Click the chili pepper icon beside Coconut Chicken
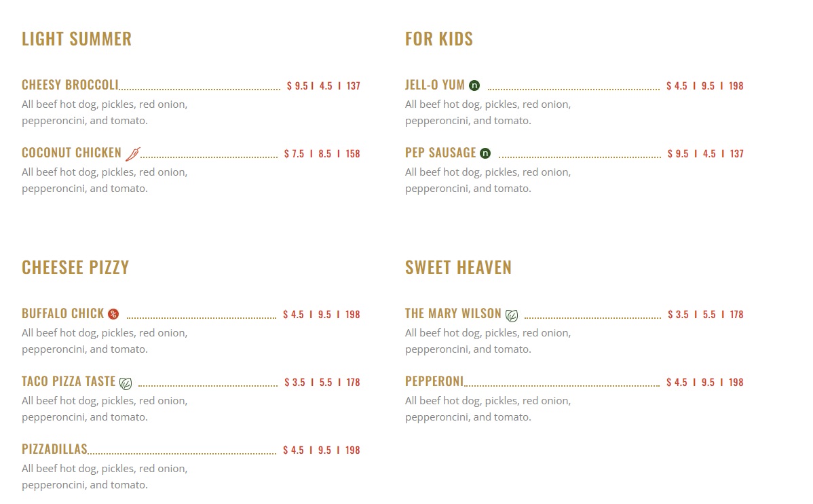This screenshot has height=504, width=813. click(x=133, y=154)
